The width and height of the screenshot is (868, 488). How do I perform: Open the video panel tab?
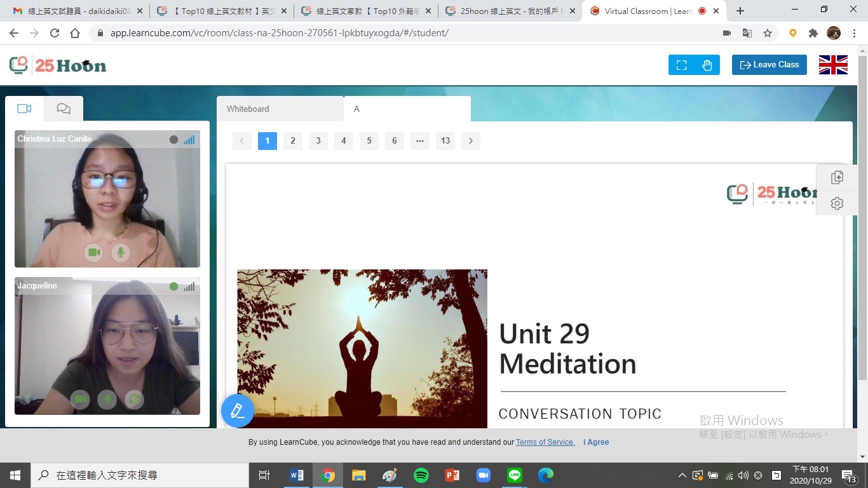coord(24,109)
